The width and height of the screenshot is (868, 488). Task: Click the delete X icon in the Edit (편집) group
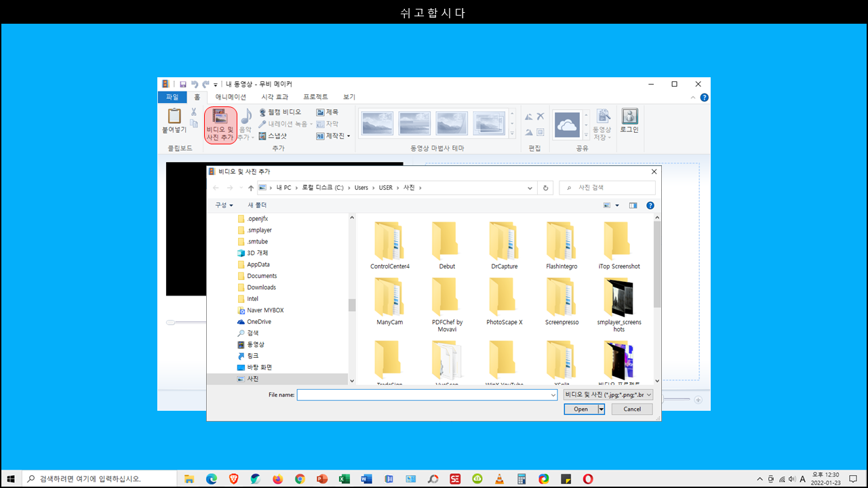pyautogui.click(x=540, y=117)
